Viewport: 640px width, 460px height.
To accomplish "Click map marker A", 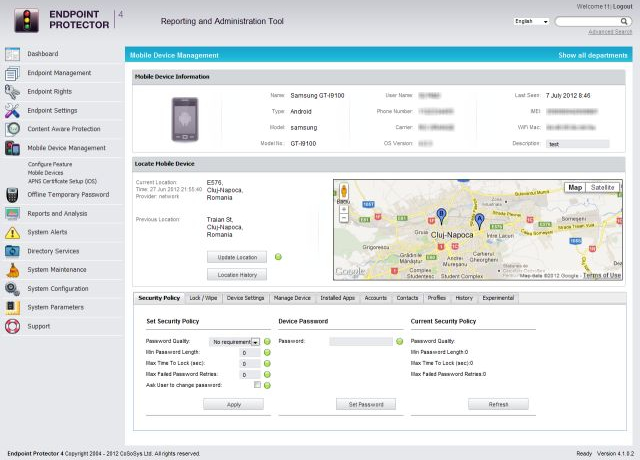I will point(480,221).
